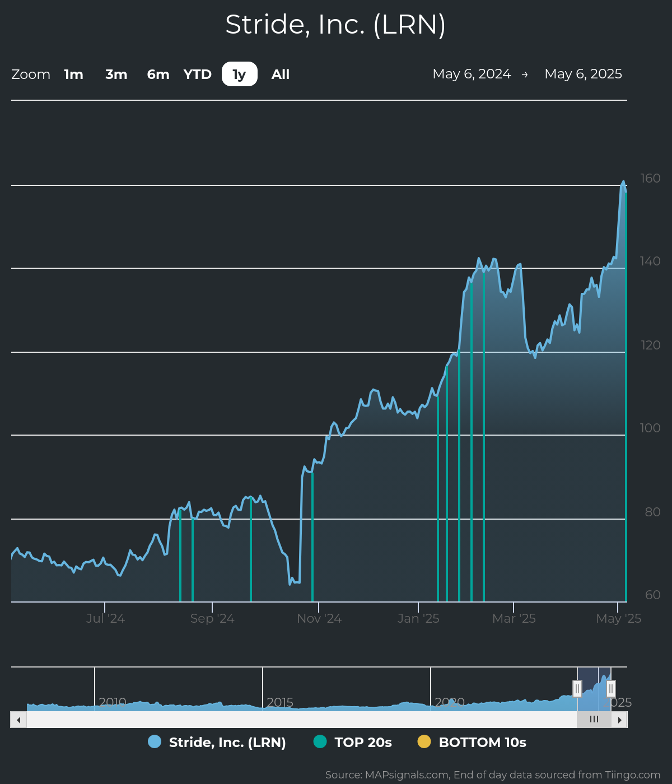The image size is (672, 784).
Task: Click the TOP 20s signal bar at May '25
Action: pos(626,398)
